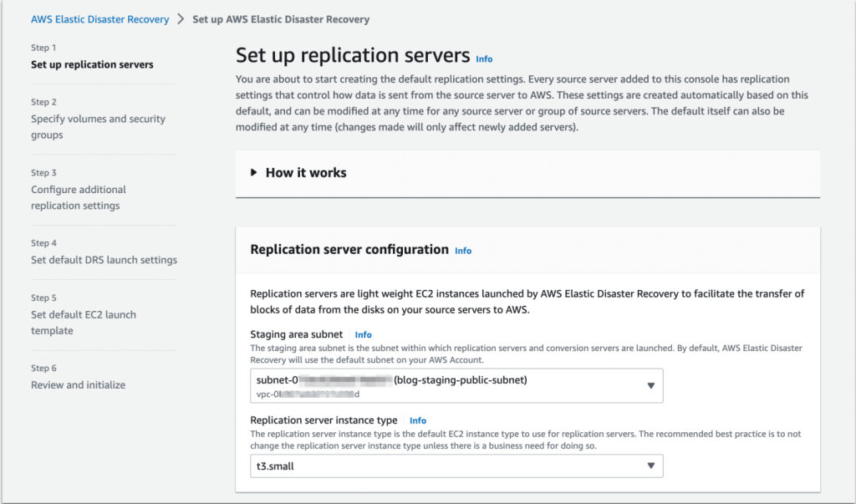The height and width of the screenshot is (504, 856).
Task: Click the Set up AWS Elastic Disaster Recovery breadcrumb
Action: pyautogui.click(x=281, y=20)
